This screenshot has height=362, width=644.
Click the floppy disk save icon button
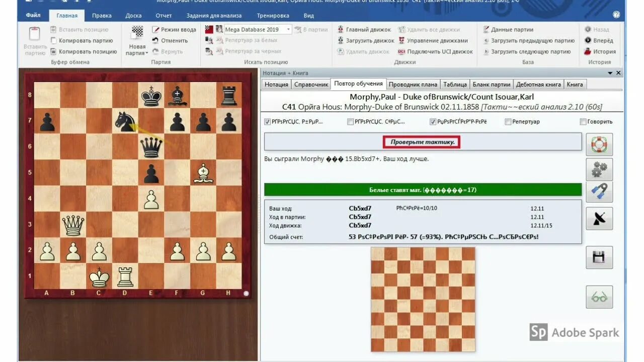click(x=599, y=257)
